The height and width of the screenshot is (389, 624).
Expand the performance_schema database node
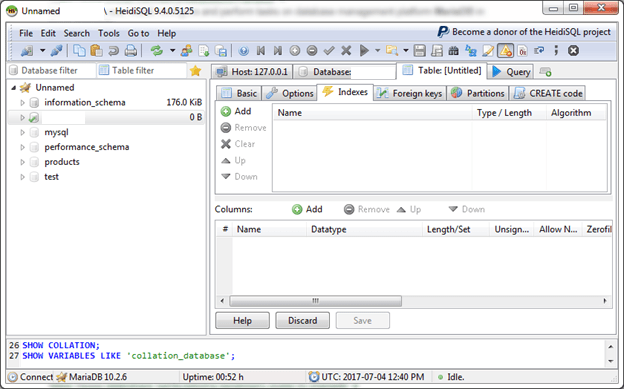click(x=22, y=147)
